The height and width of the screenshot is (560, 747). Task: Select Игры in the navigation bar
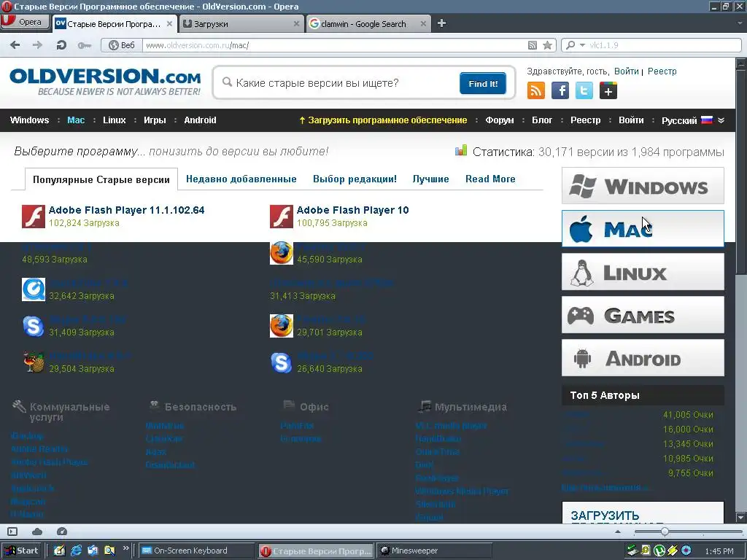(155, 120)
